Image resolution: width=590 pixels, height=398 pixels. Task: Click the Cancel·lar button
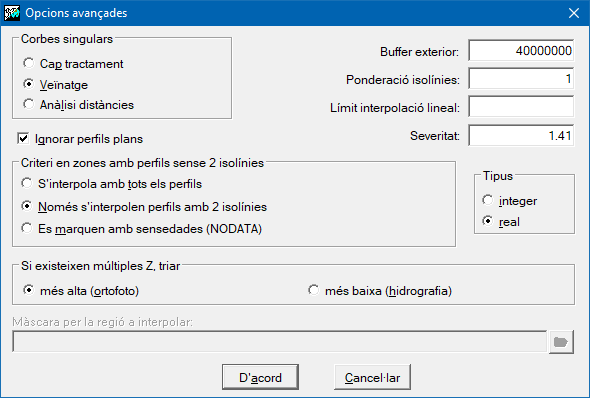point(372,377)
